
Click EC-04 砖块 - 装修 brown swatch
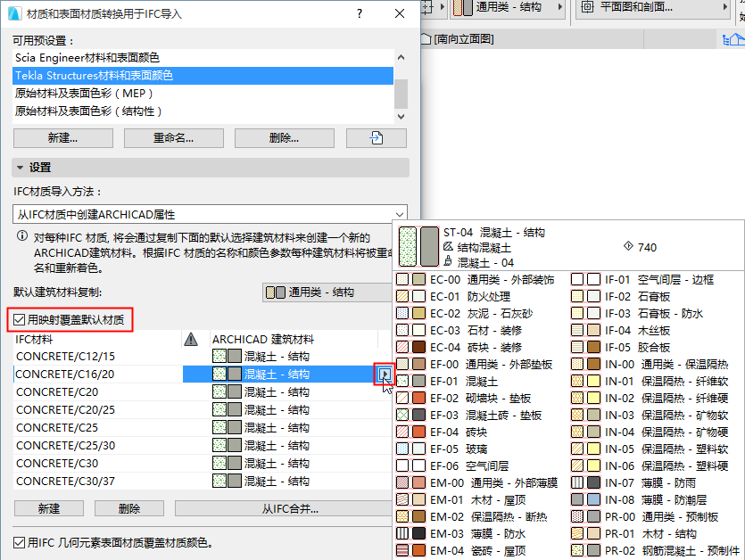point(418,347)
